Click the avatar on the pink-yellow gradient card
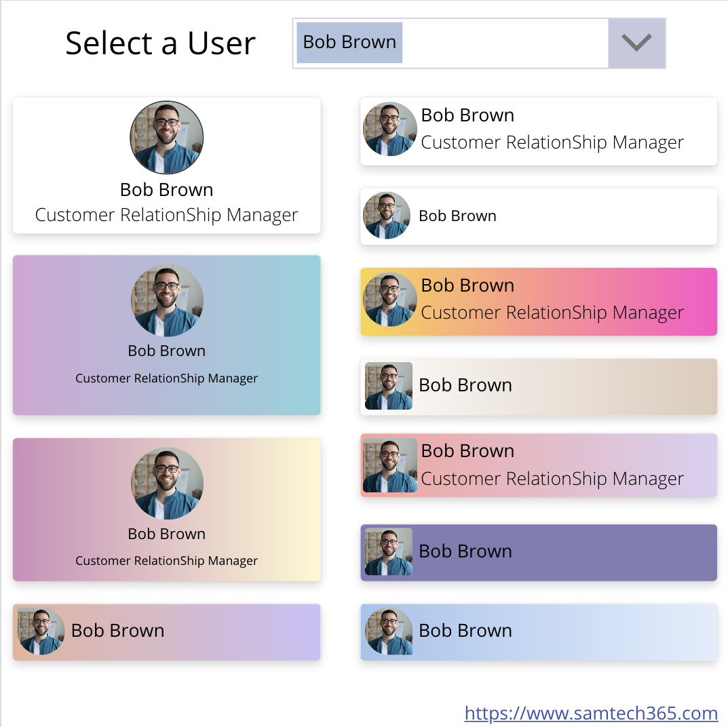The image size is (728, 727). coord(166,483)
